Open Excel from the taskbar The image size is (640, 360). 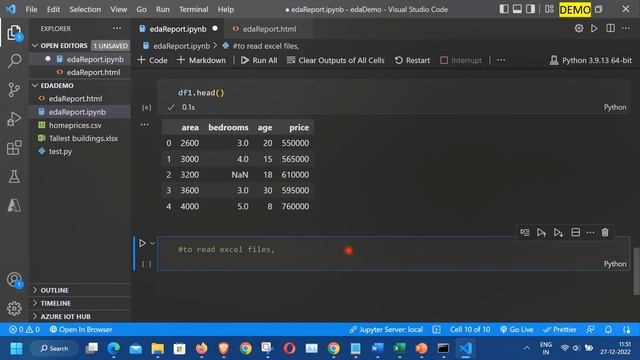pyautogui.click(x=399, y=348)
